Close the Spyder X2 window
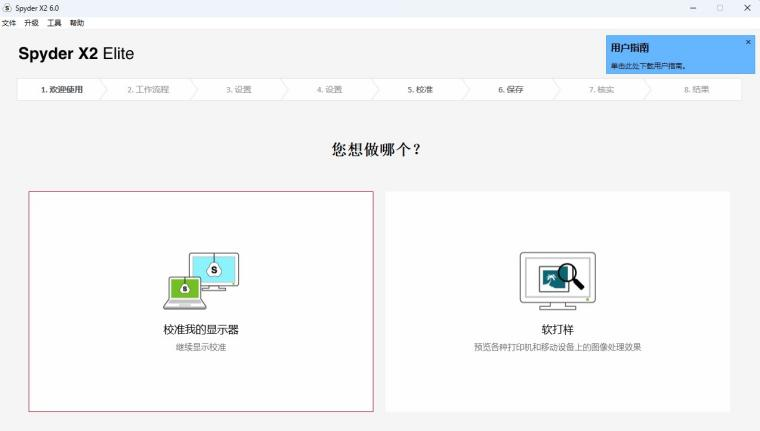The image size is (760, 431). pyautogui.click(x=747, y=8)
